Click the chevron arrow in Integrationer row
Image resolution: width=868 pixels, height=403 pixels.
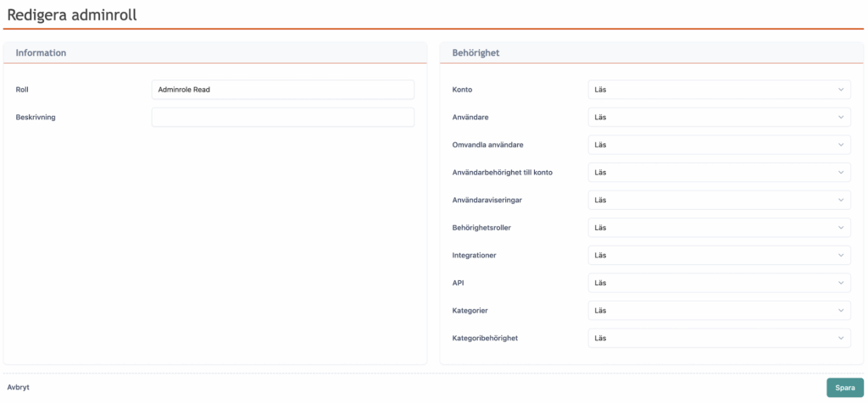[x=841, y=256]
